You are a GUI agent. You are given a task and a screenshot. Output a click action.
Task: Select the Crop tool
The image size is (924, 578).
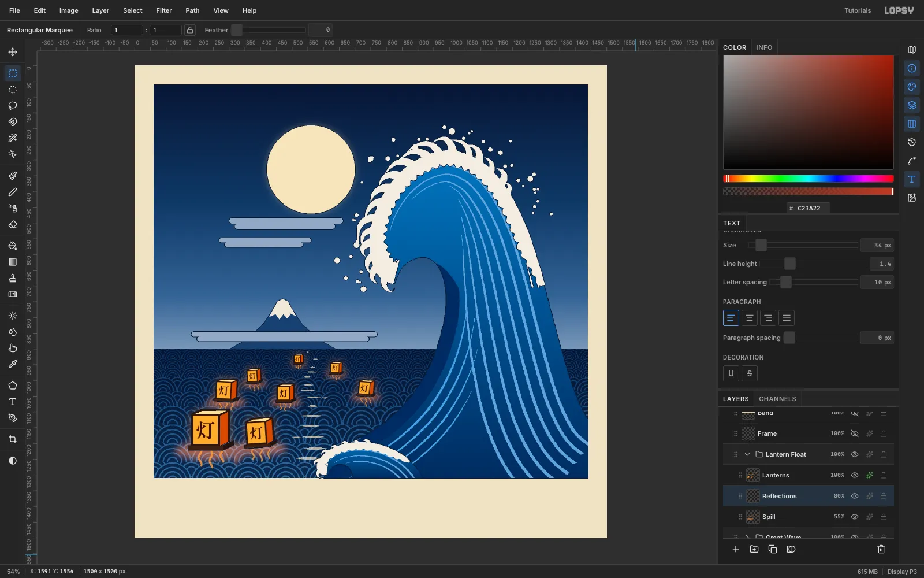tap(13, 439)
